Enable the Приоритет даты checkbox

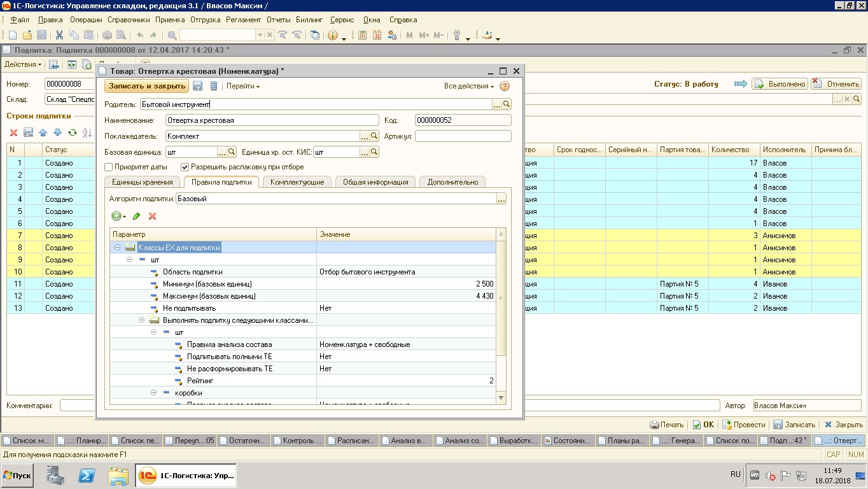[108, 167]
